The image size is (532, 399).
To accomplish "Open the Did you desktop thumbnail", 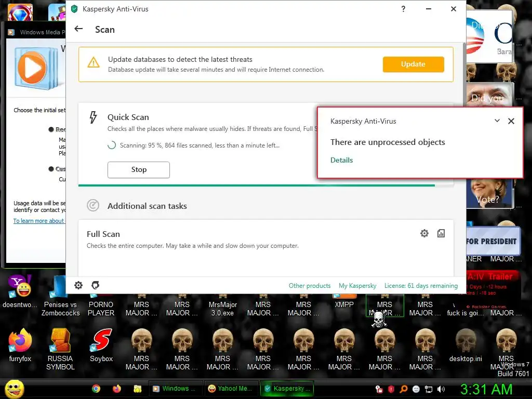I will pyautogui.click(x=489, y=94).
